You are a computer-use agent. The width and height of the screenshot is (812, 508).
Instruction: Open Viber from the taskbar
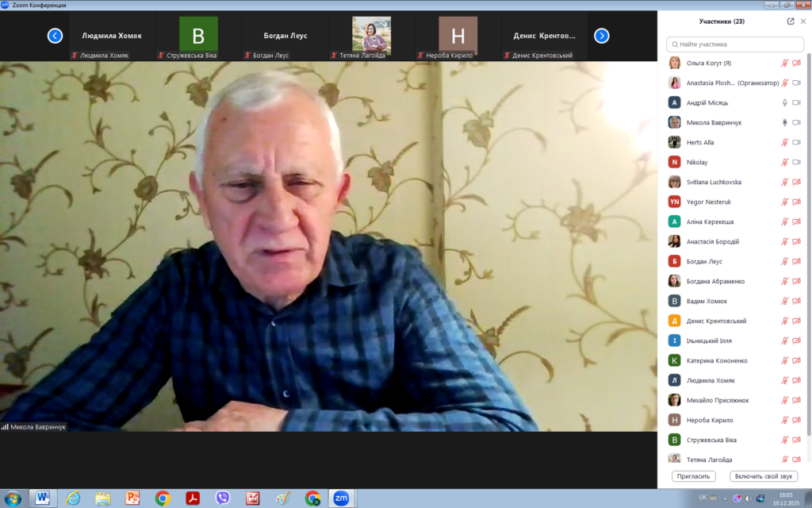point(223,498)
